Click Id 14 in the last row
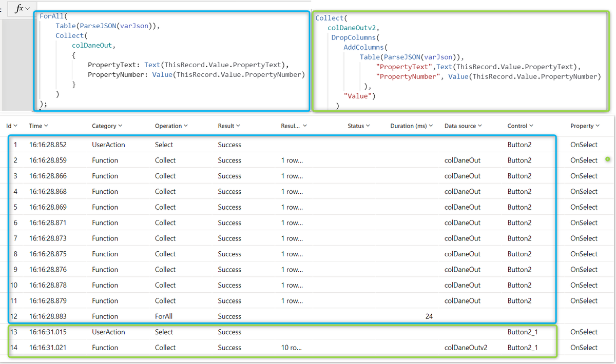This screenshot has height=364, width=616. click(13, 348)
